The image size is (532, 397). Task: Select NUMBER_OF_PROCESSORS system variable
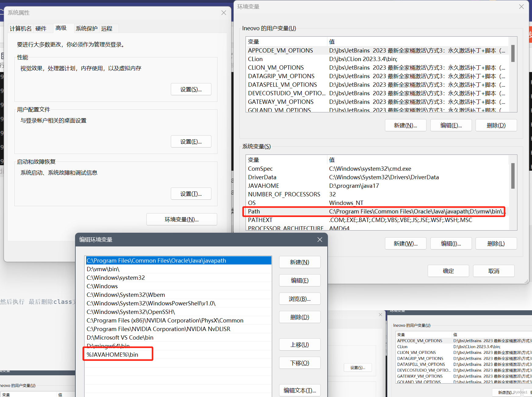(377, 194)
